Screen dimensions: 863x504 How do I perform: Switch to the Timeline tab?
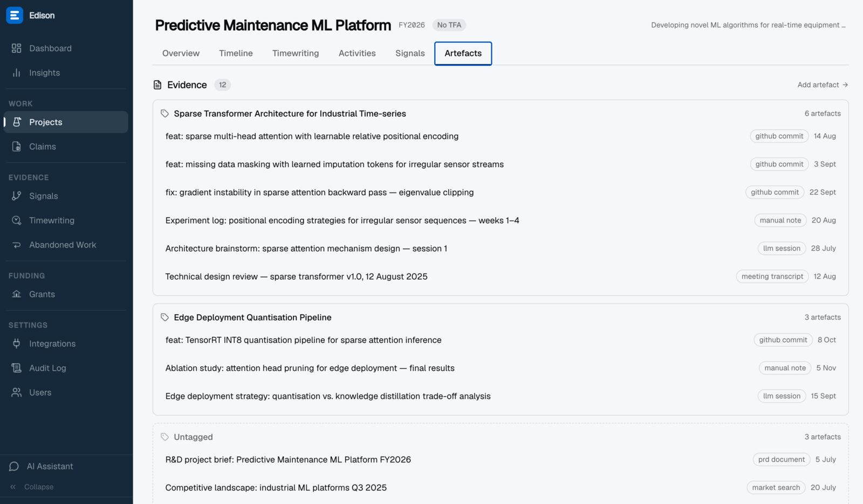(x=236, y=53)
